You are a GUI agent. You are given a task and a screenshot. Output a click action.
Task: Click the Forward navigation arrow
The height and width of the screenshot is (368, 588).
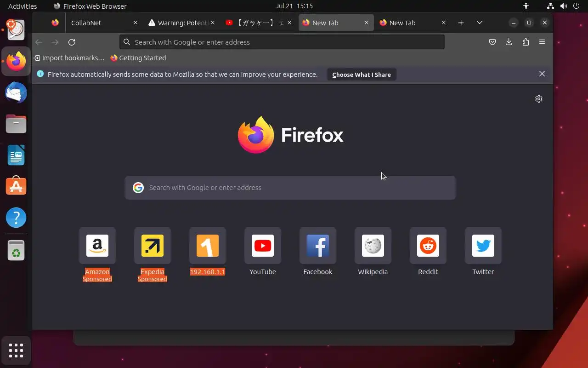pyautogui.click(x=55, y=42)
